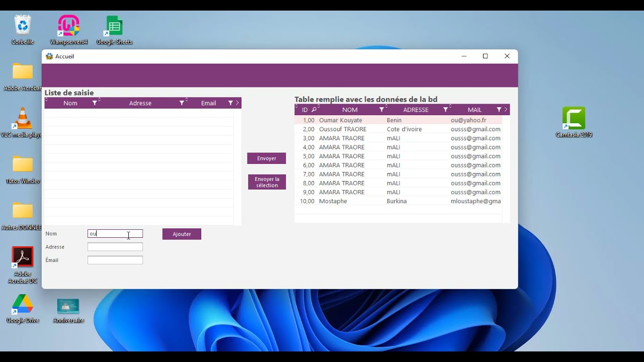This screenshot has width=644, height=362.
Task: Click the ou@yahoo.fr mail cell
Action: [468, 120]
